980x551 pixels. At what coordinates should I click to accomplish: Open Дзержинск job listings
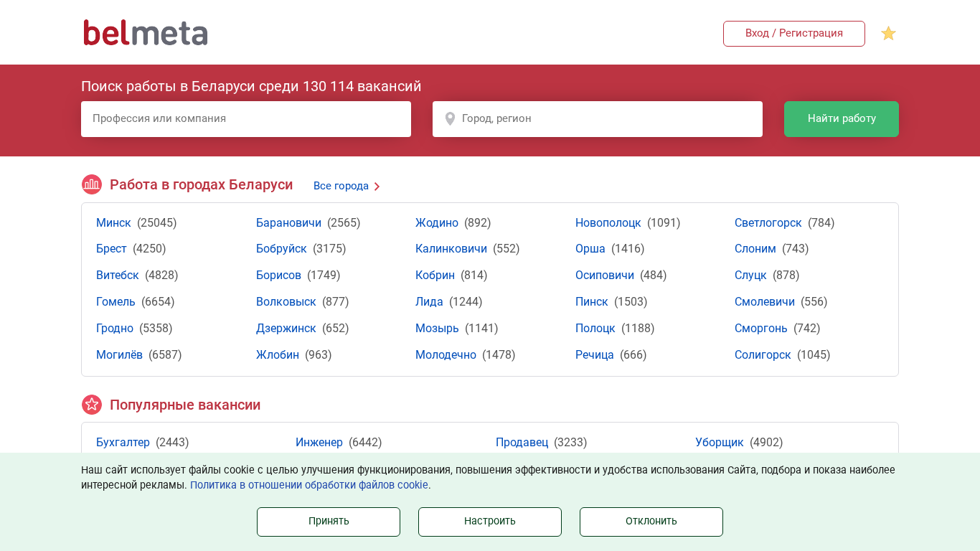pos(286,329)
